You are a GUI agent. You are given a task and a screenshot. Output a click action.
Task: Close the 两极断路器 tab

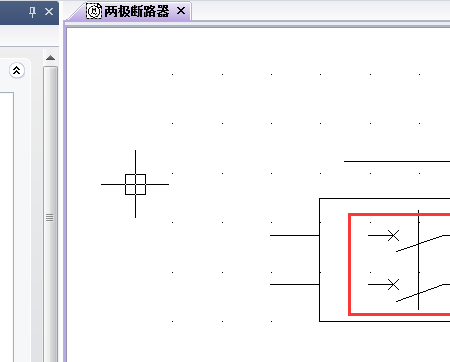tap(181, 11)
